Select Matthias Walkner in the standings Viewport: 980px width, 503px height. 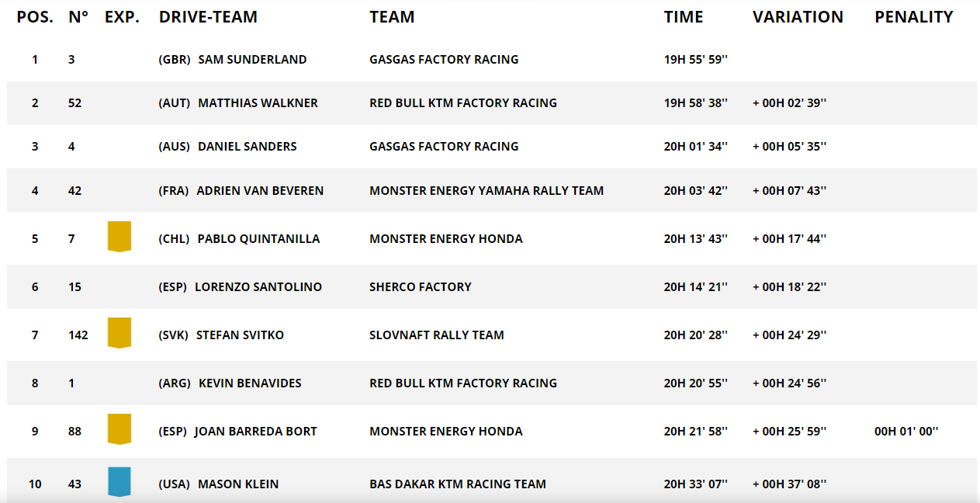(x=258, y=103)
